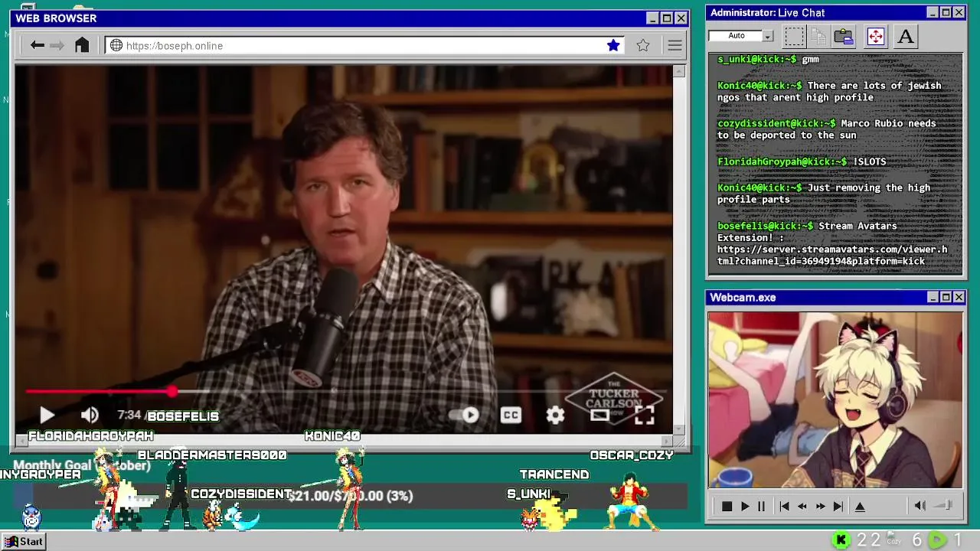
Task: Enter fullscreen video mode
Action: pos(645,415)
